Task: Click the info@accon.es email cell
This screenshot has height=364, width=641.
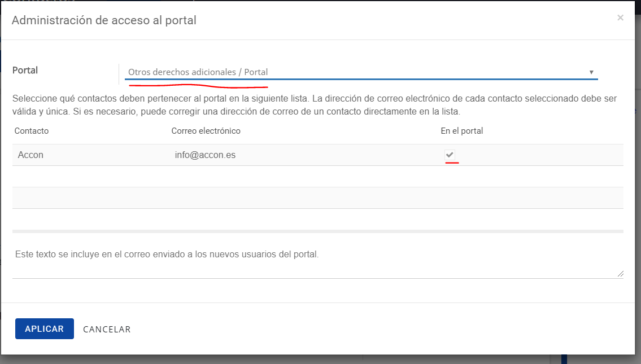Action: [205, 155]
